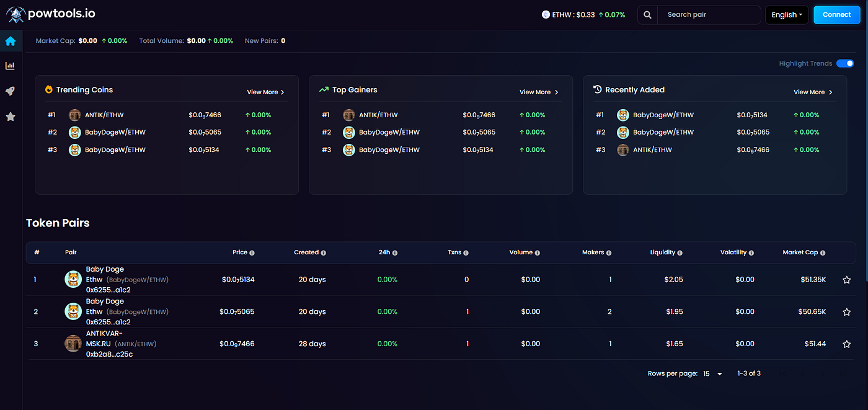Click the search magnifier icon
868x410 pixels.
click(x=647, y=15)
